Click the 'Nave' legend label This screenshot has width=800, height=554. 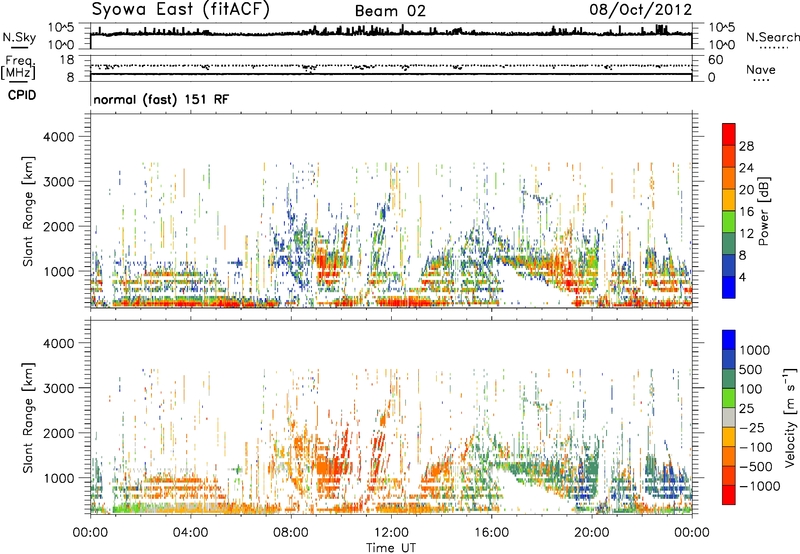click(x=760, y=69)
